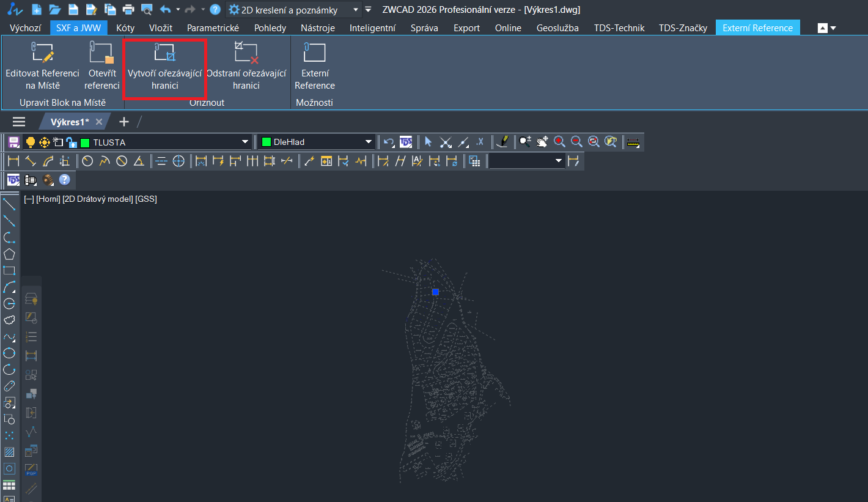Toggle layer on/off lightbulb icon
The image size is (868, 502).
tap(30, 142)
